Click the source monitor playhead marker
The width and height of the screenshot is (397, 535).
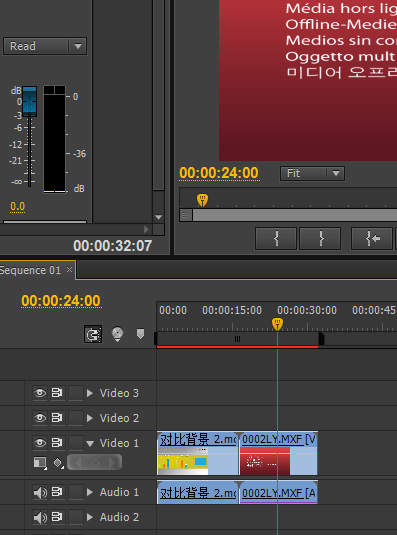(x=203, y=200)
